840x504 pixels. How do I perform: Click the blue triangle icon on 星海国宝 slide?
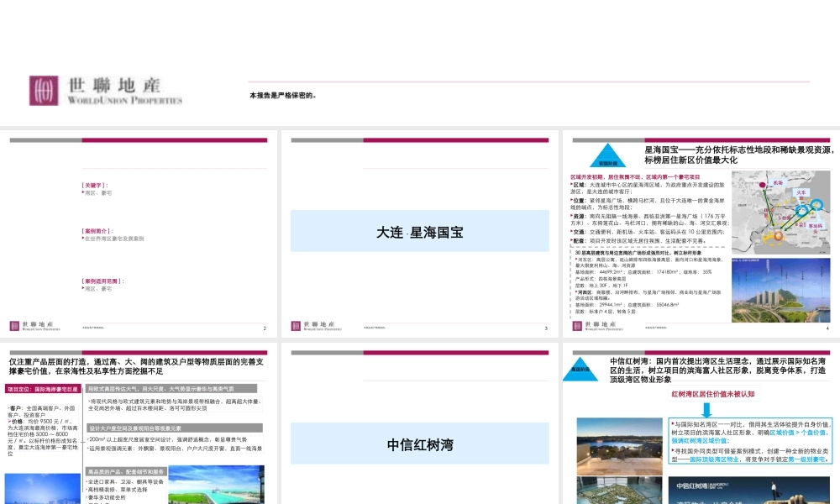pos(607,156)
